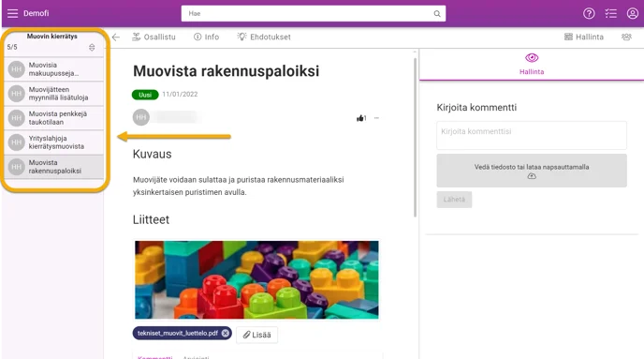Select idea Muovijätteen myynnillä lisätuloja
The width and height of the screenshot is (644, 359).
point(53,94)
